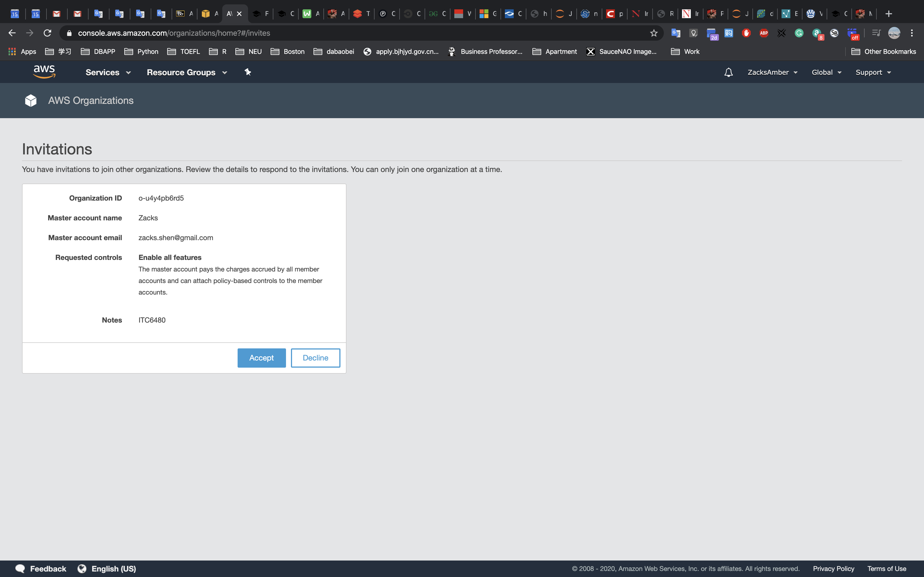Decline the organization invitation
The width and height of the screenshot is (924, 577).
coord(315,358)
